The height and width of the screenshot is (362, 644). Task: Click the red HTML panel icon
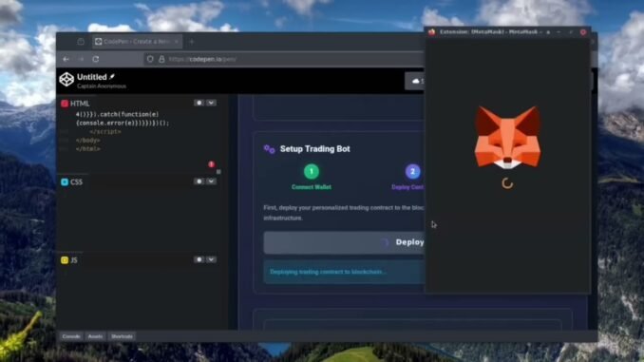pos(65,104)
